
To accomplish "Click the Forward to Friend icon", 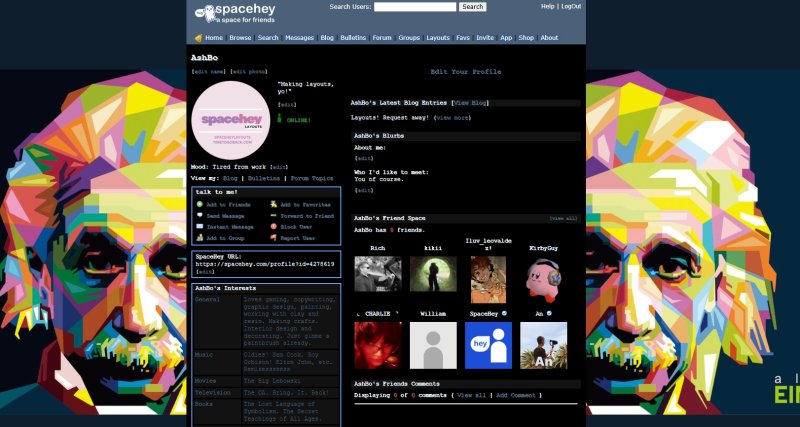I will coord(273,215).
